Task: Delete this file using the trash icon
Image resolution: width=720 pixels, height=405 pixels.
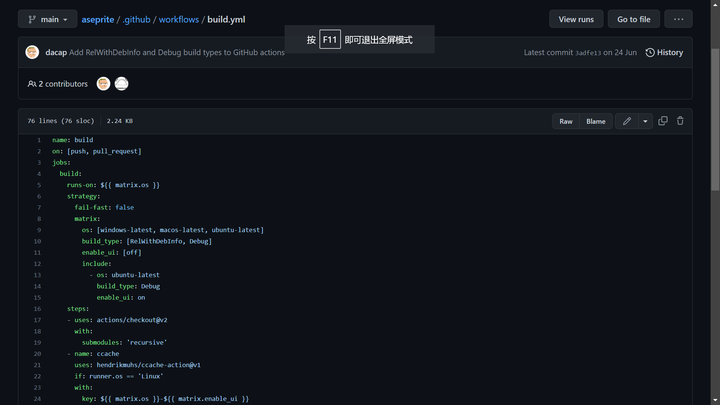Action: tap(680, 121)
